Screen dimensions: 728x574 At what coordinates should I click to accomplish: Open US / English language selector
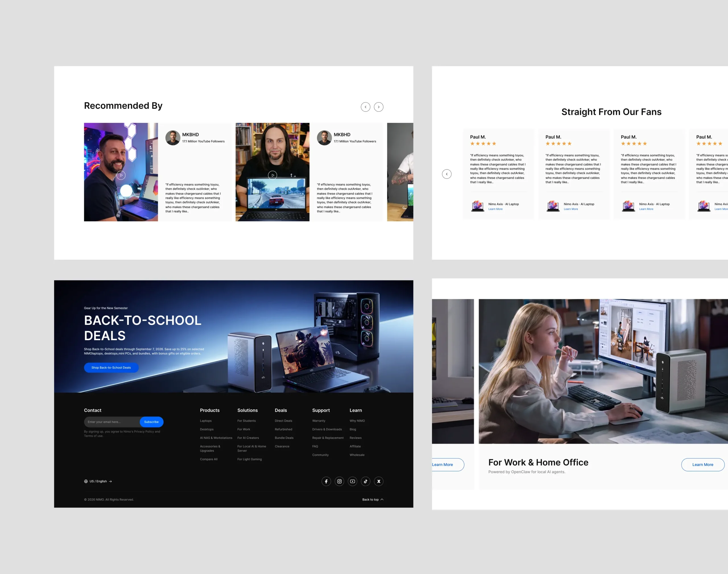(98, 481)
